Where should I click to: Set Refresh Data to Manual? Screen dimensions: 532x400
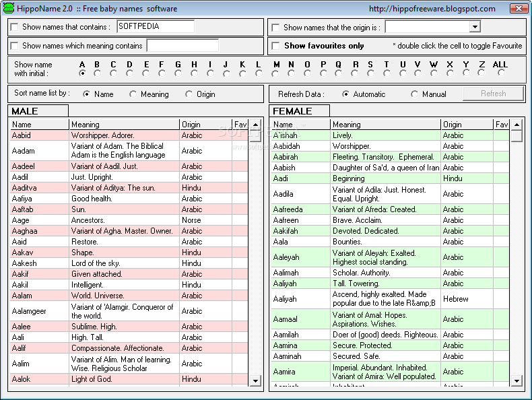click(x=414, y=94)
